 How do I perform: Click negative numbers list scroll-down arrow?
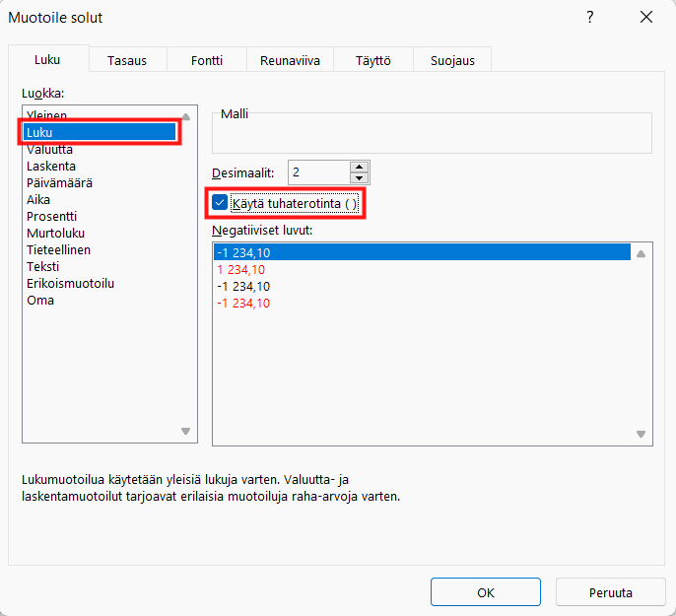pyautogui.click(x=642, y=434)
